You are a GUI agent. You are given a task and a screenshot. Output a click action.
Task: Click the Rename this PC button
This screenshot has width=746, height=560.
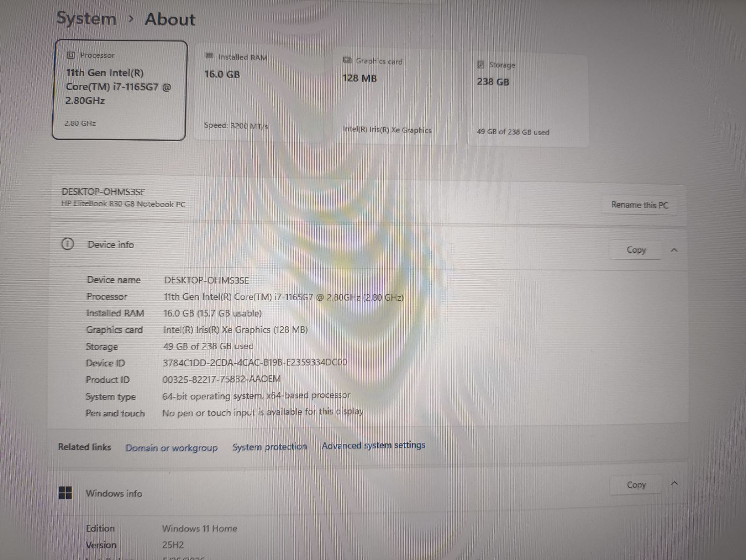pyautogui.click(x=639, y=205)
